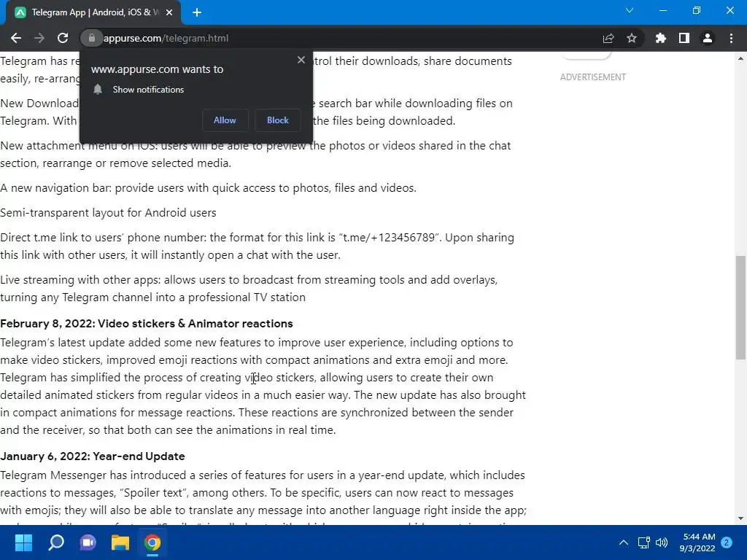Click the 'January 6, 2022: Year-end Update' heading
The width and height of the screenshot is (747, 560).
[x=93, y=456]
